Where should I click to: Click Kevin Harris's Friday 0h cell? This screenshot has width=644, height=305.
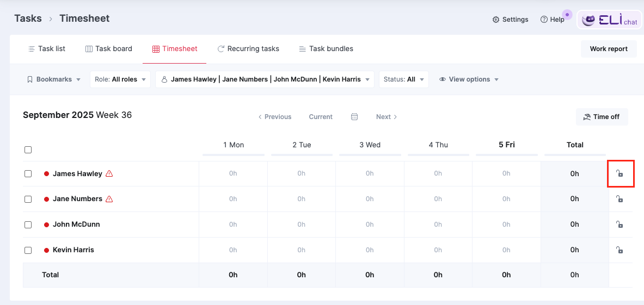(507, 250)
